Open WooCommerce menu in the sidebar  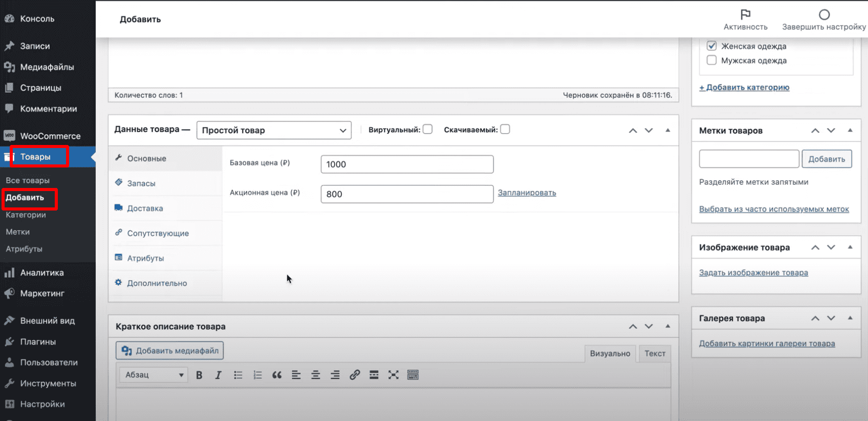tap(50, 136)
